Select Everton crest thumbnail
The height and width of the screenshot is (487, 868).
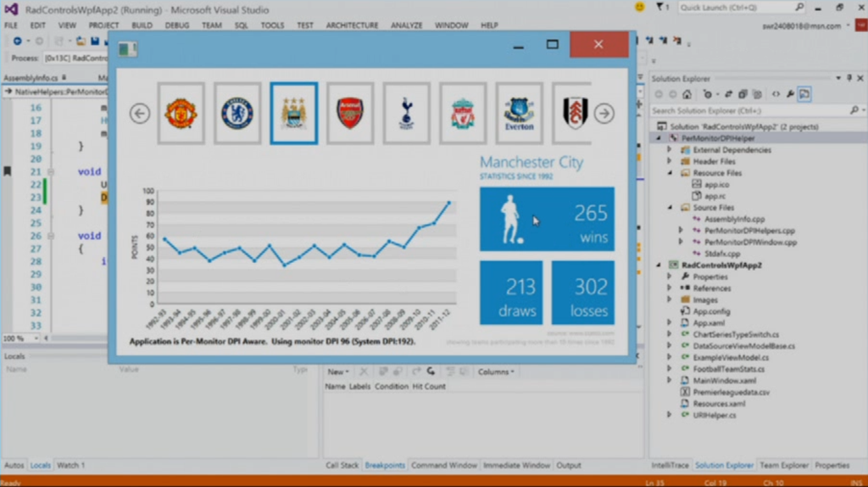click(520, 114)
